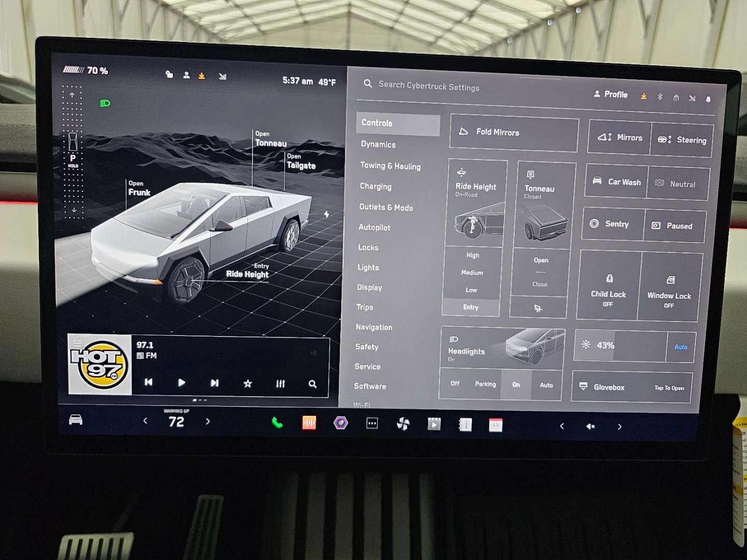The image size is (747, 560).
Task: Select High ride height
Action: tap(473, 256)
